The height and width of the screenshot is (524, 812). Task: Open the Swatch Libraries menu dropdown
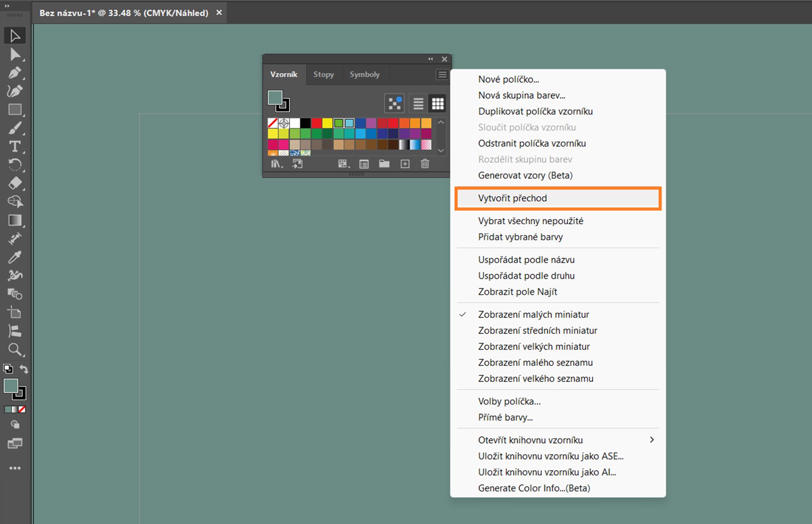coord(277,164)
